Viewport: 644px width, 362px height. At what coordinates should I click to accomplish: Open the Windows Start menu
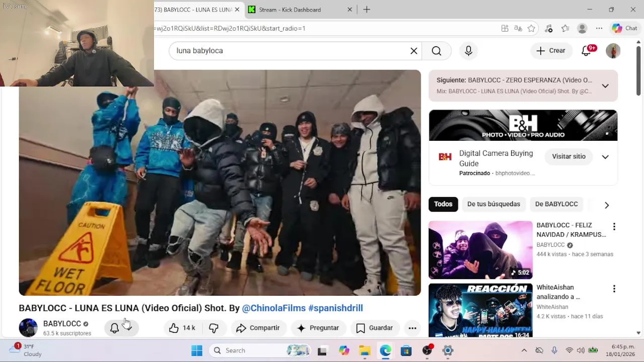(197, 350)
